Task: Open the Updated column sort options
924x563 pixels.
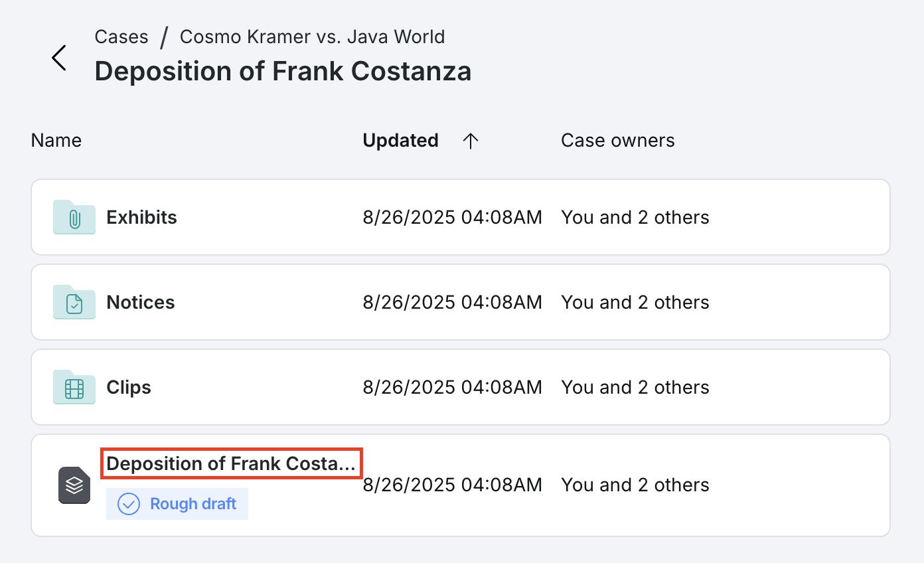Action: coord(400,140)
